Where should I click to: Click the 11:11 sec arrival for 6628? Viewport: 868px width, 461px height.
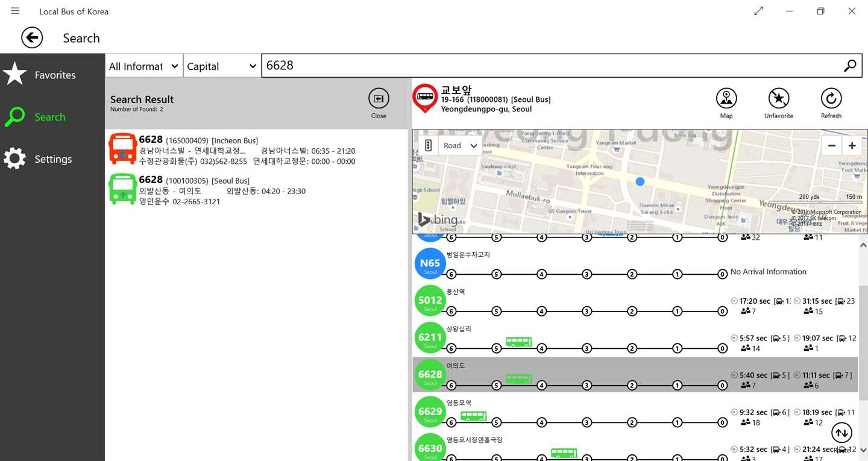[x=817, y=375]
